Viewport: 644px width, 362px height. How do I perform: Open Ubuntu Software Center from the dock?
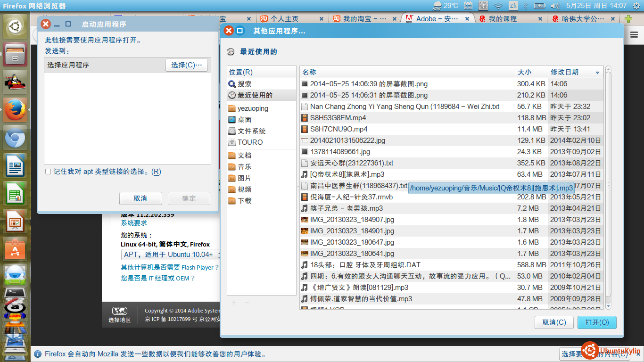pyautogui.click(x=15, y=249)
